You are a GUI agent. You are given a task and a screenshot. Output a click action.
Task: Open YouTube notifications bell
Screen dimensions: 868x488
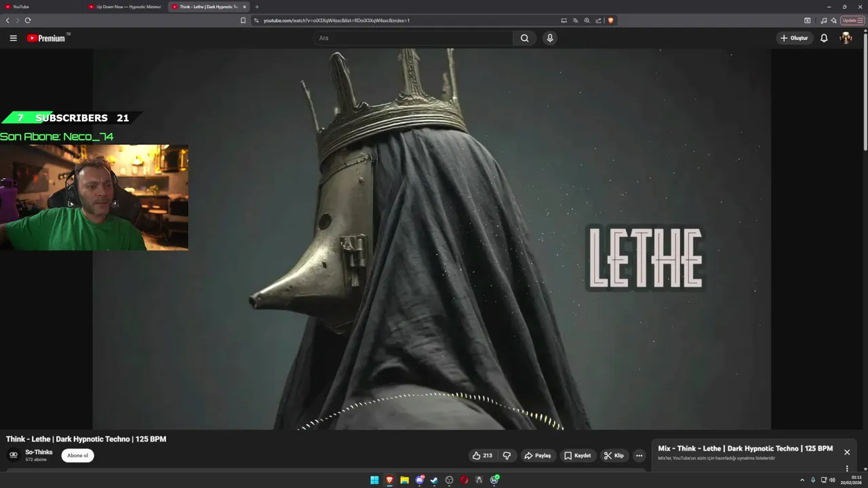pos(824,38)
